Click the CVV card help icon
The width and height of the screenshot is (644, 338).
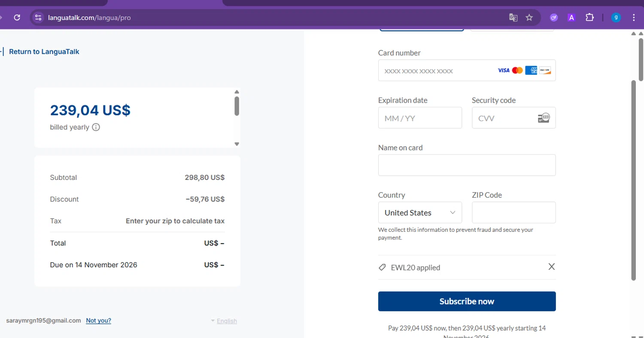coord(544,118)
